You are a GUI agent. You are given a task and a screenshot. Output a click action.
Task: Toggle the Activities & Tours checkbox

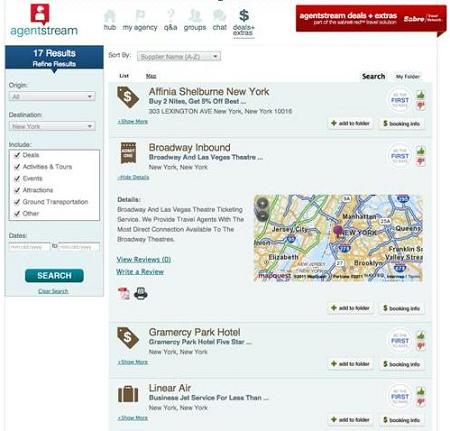point(17,167)
